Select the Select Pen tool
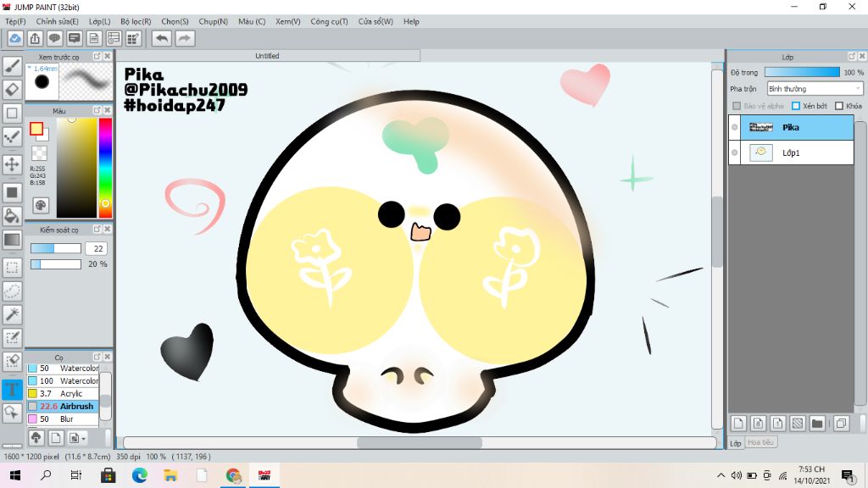Screen dimensions: 868x488 (x=12, y=337)
